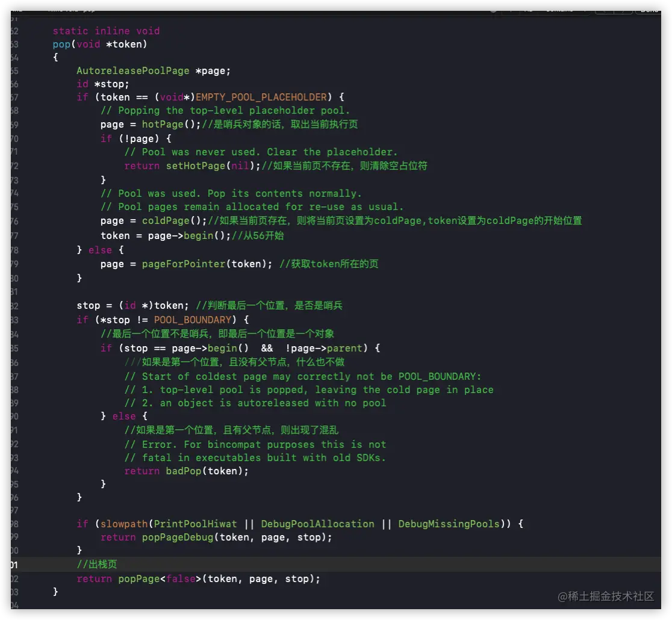Image resolution: width=672 pixels, height=620 pixels.
Task: Click the 'pop(void *token)' function signature
Action: click(100, 44)
